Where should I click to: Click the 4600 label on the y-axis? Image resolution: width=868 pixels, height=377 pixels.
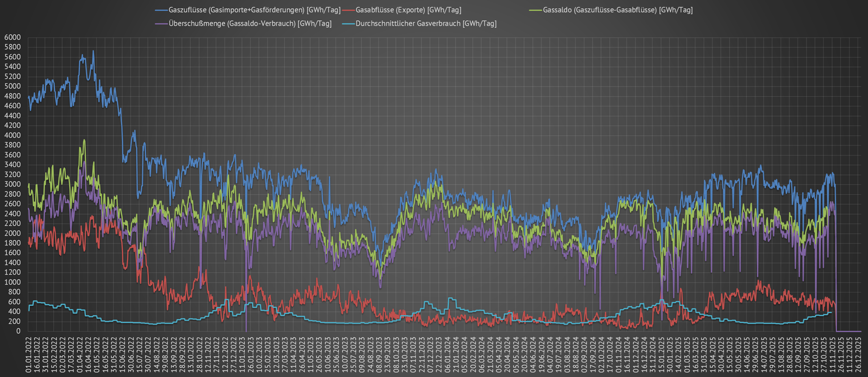[12, 106]
